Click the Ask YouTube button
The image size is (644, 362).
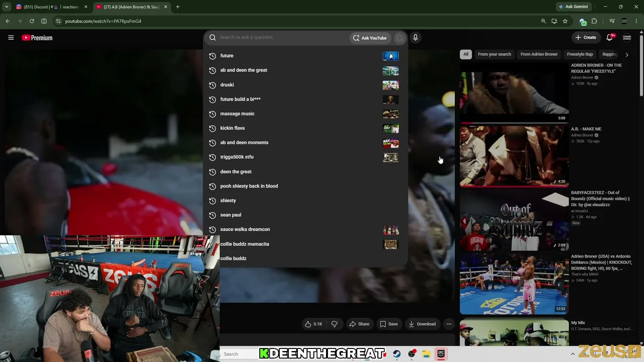tap(370, 38)
